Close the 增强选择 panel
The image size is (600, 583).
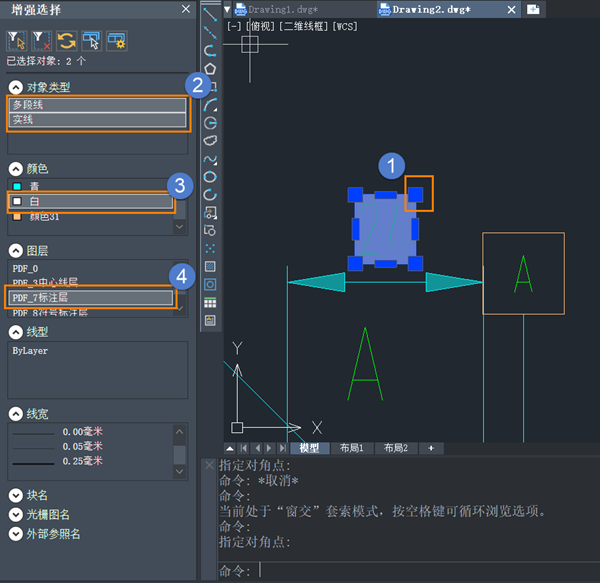[186, 9]
